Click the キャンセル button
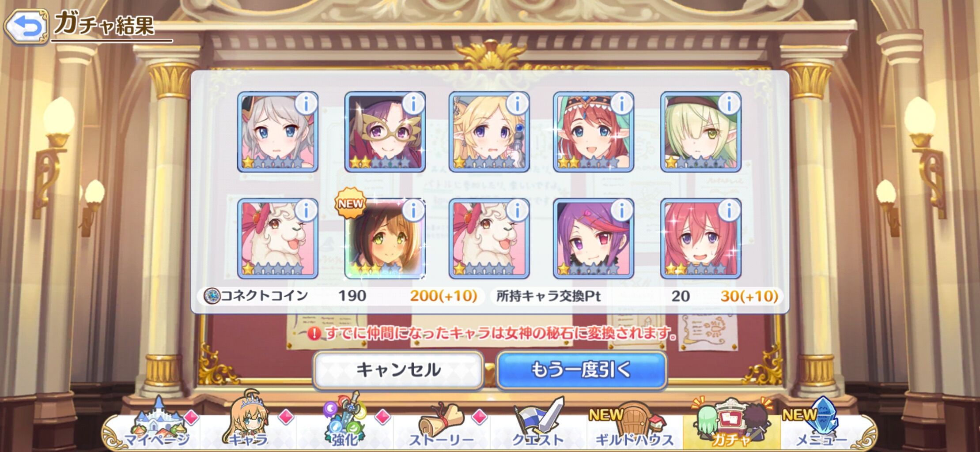 point(398,370)
